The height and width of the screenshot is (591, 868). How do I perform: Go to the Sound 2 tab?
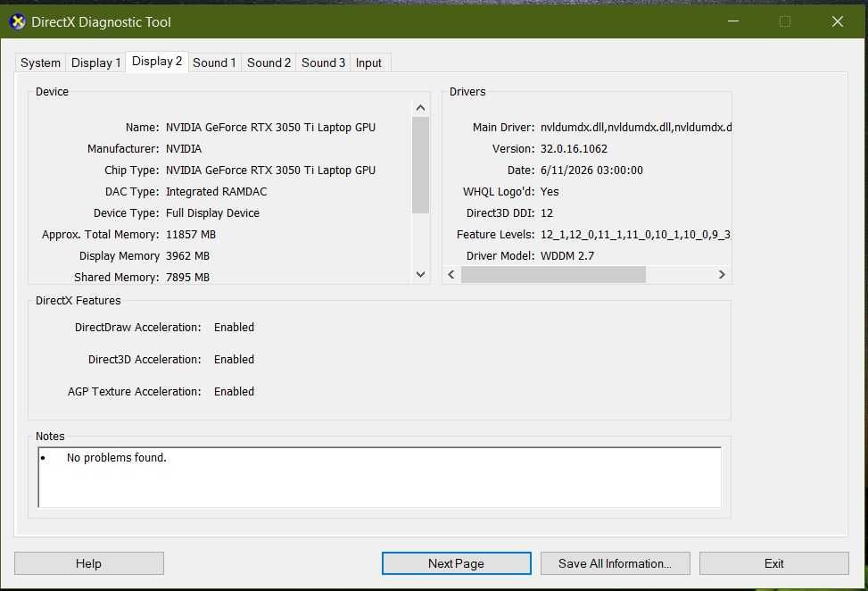pos(269,62)
